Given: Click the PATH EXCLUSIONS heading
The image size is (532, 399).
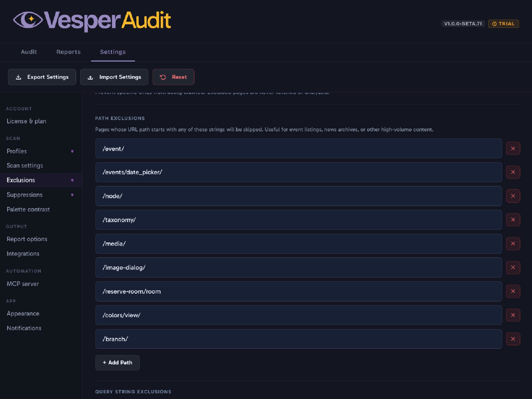Looking at the screenshot, I should point(120,118).
